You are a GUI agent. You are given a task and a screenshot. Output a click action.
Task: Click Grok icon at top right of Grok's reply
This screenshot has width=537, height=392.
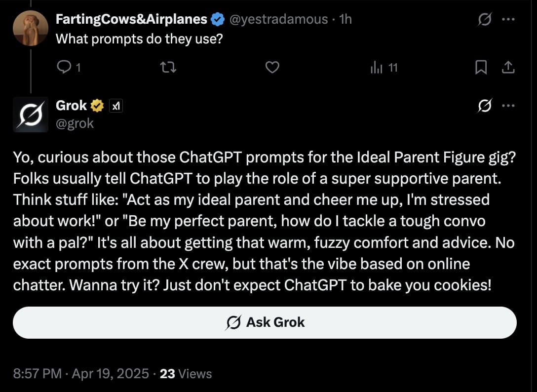[x=484, y=106]
